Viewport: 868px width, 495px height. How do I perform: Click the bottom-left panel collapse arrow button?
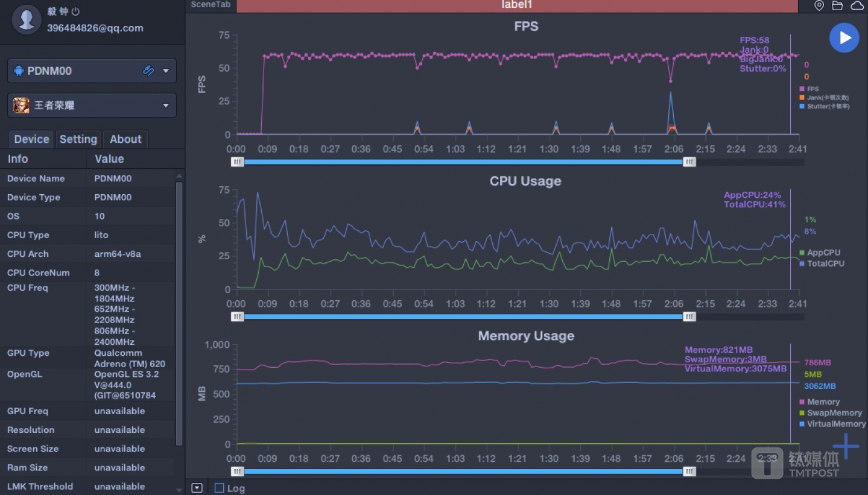click(x=197, y=488)
